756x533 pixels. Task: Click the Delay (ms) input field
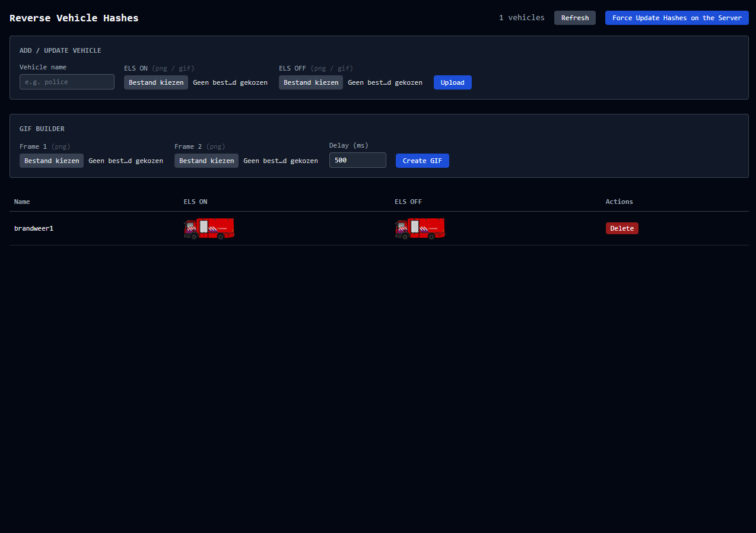[x=358, y=160]
